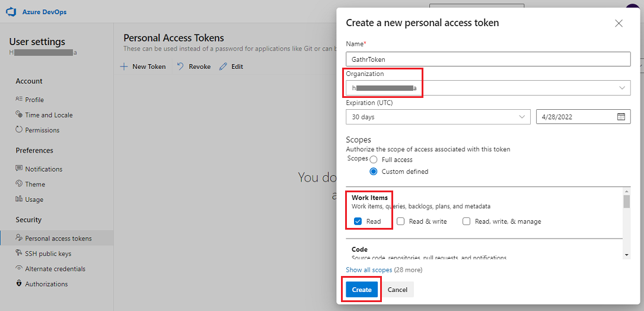Select the Custom defined scope option

click(x=374, y=172)
